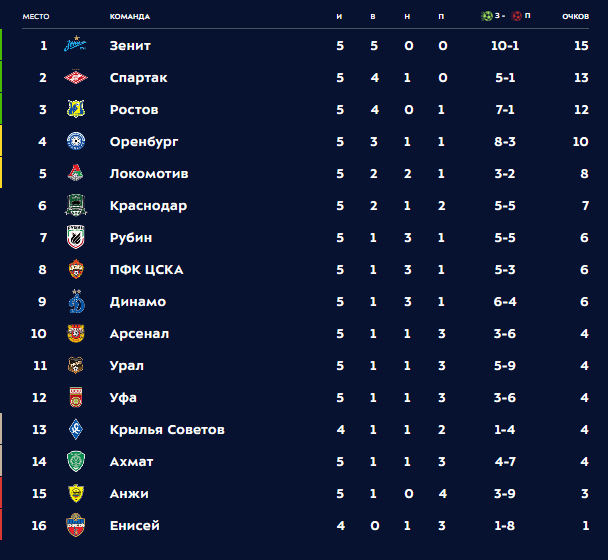Click the Krylya Sovetov club logo
608x560 pixels.
click(x=75, y=430)
